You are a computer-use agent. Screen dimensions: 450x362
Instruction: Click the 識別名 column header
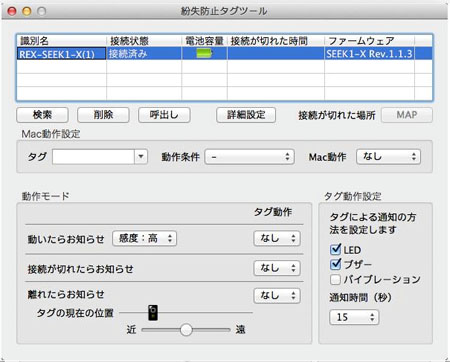tap(61, 41)
